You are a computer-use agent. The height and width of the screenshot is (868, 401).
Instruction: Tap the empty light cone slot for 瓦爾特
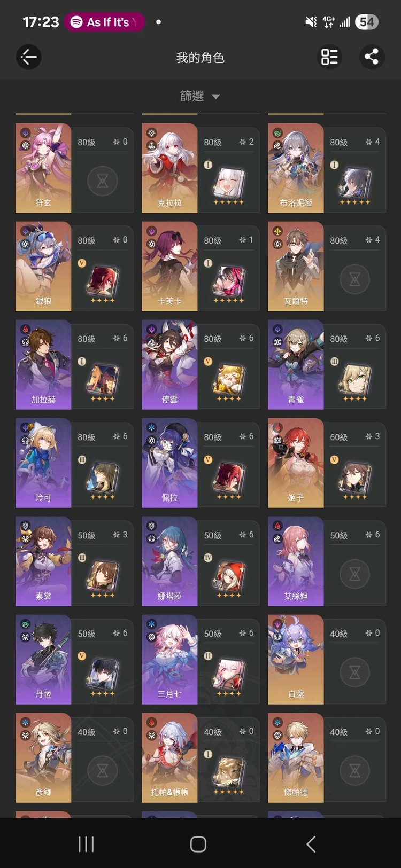click(x=354, y=279)
